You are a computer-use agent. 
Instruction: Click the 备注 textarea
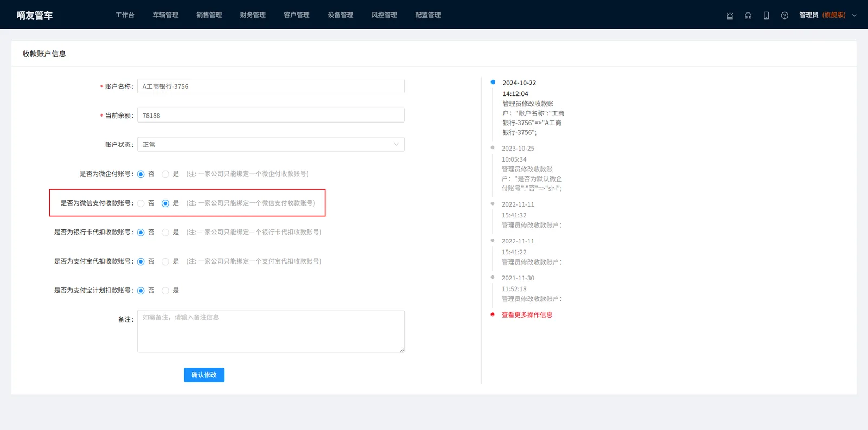click(271, 331)
